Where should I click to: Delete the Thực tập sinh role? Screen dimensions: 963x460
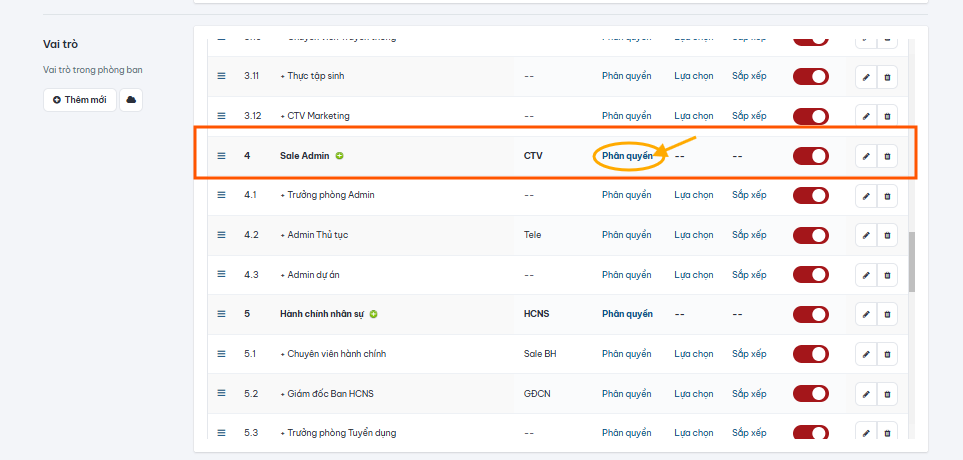click(x=887, y=77)
